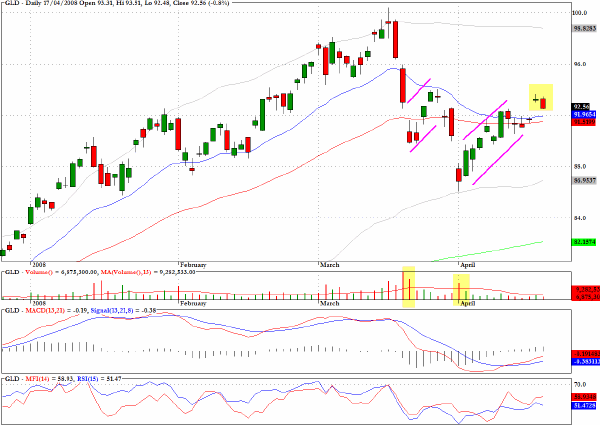Click the March label below the price chart
Image resolution: width=600 pixels, height=425 pixels.
click(329, 264)
